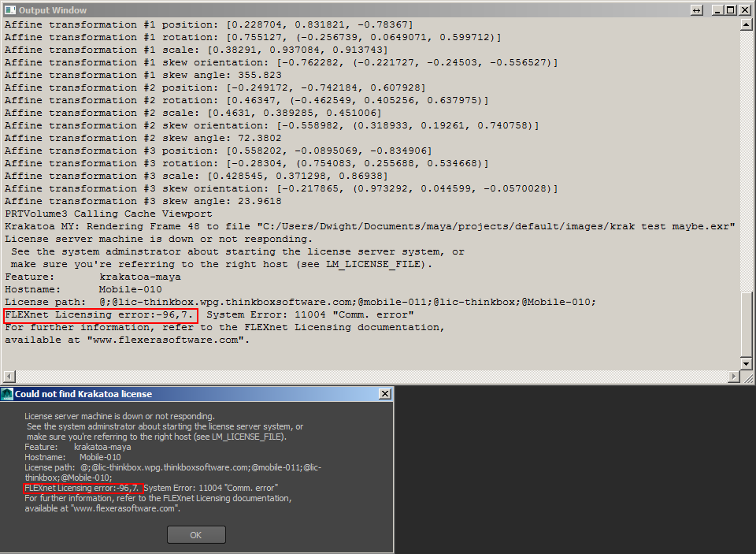756x554 pixels.
Task: Click the 'Affine transformation #3 skew angle: 23.9618' line
Action: pos(143,201)
